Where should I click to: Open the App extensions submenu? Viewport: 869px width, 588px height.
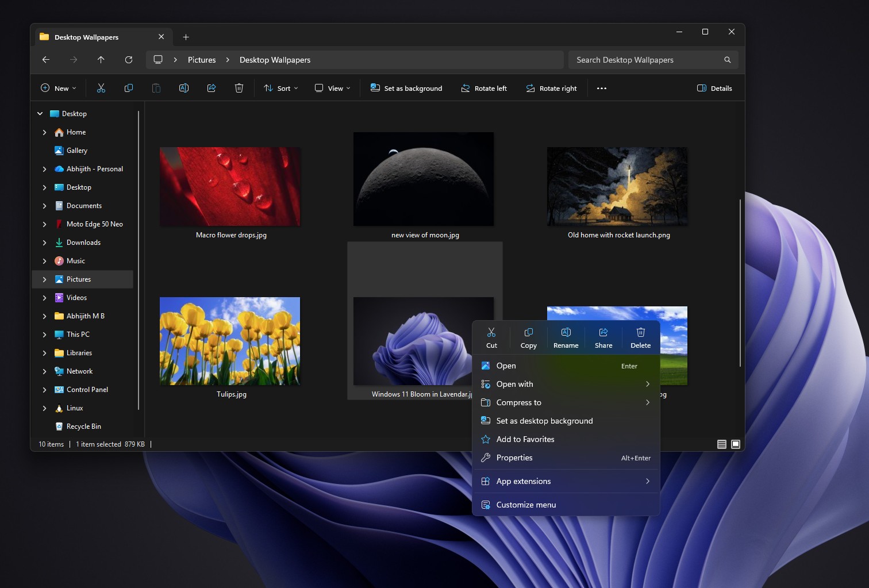566,481
